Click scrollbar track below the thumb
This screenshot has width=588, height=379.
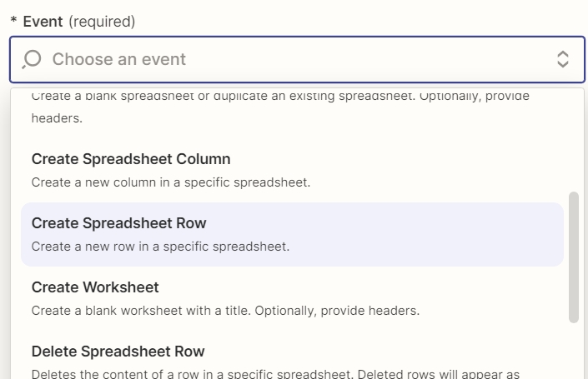coord(573,351)
